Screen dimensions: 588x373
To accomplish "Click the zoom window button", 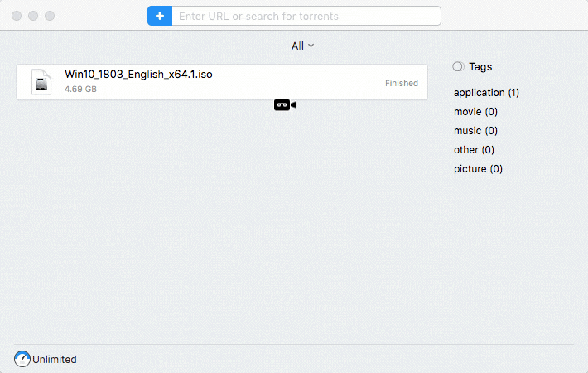I will [x=50, y=16].
